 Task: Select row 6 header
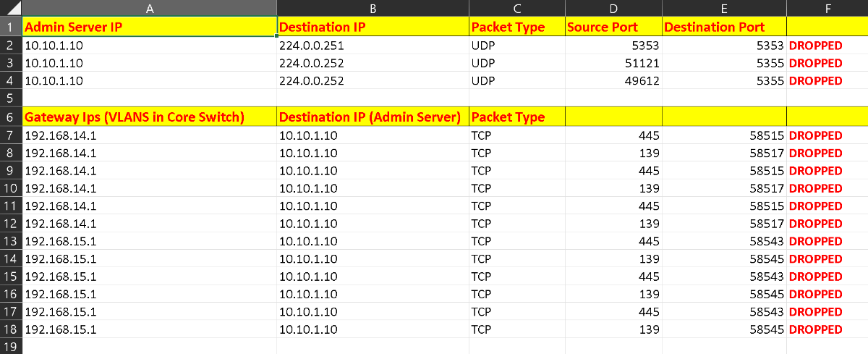coord(11,117)
